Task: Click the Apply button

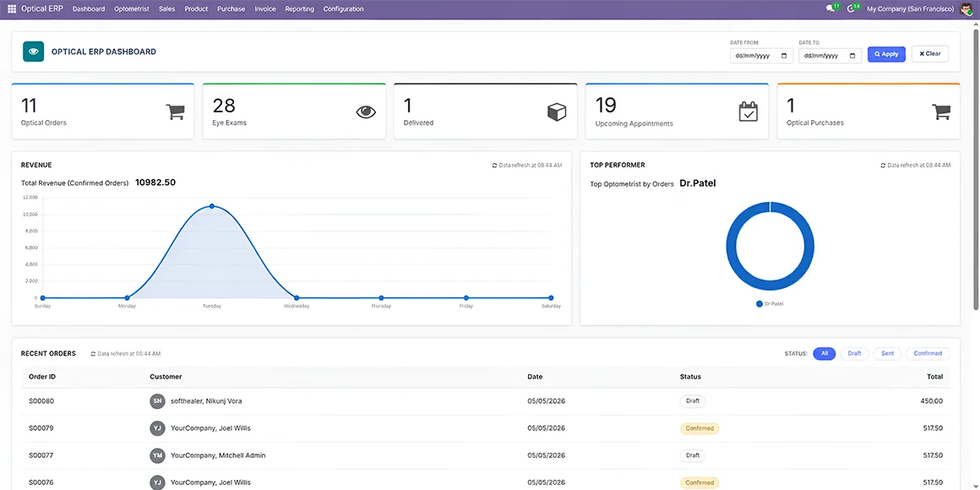Action: 886,54
